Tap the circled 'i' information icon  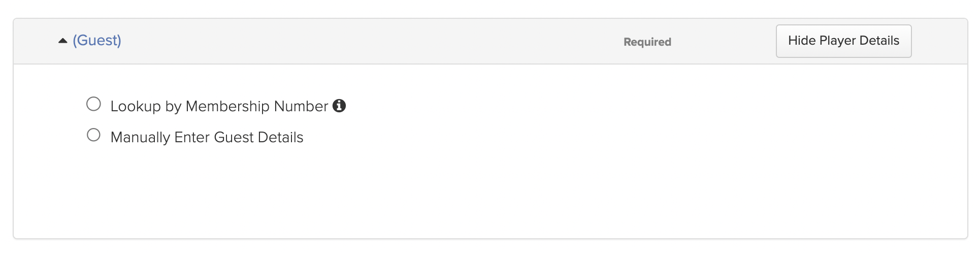pyautogui.click(x=339, y=106)
